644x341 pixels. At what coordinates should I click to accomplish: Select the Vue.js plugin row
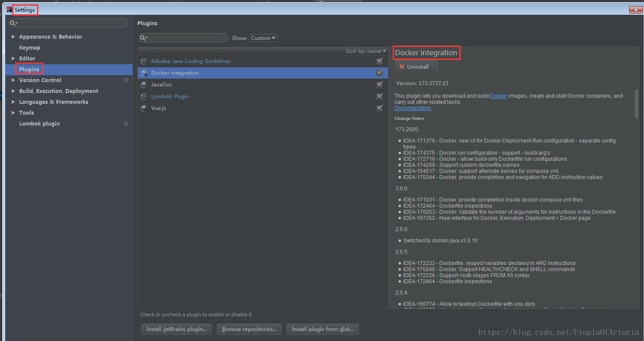[x=262, y=108]
